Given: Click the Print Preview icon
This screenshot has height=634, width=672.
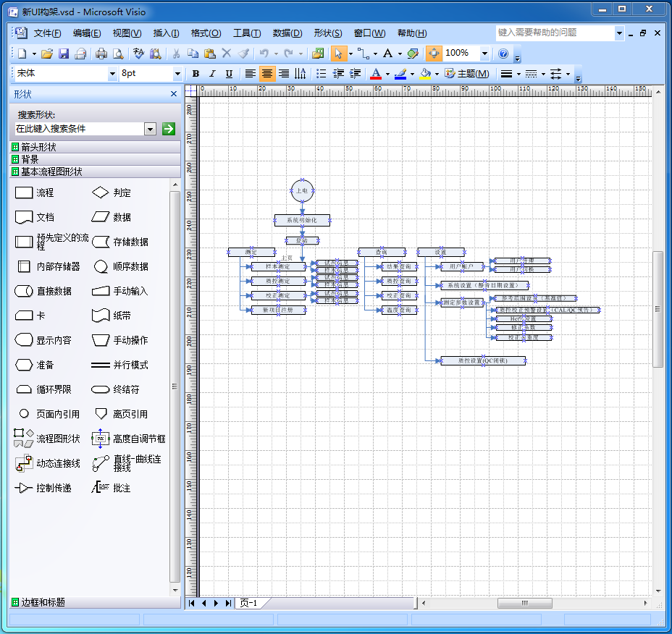Looking at the screenshot, I should tap(117, 54).
